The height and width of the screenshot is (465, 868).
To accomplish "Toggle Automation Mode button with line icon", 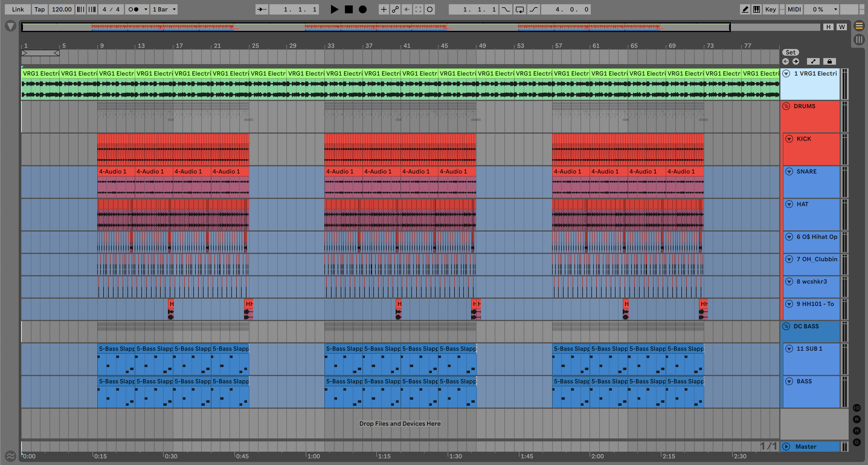I will (x=813, y=61).
